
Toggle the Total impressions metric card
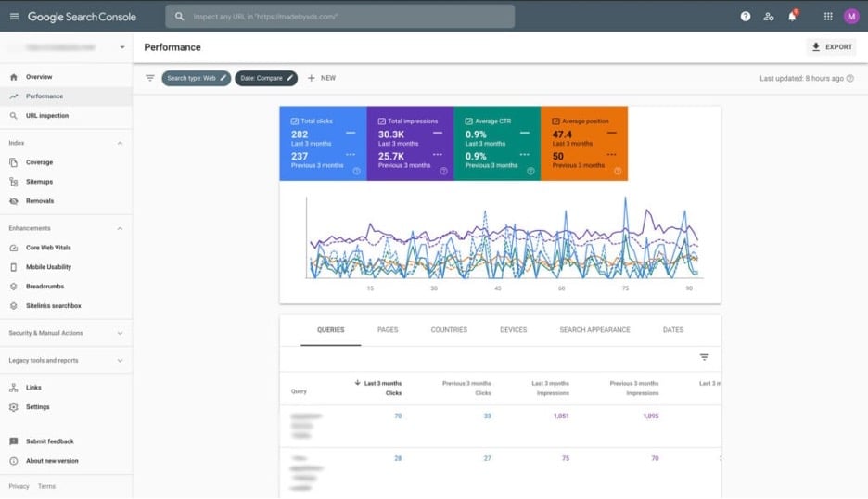410,144
